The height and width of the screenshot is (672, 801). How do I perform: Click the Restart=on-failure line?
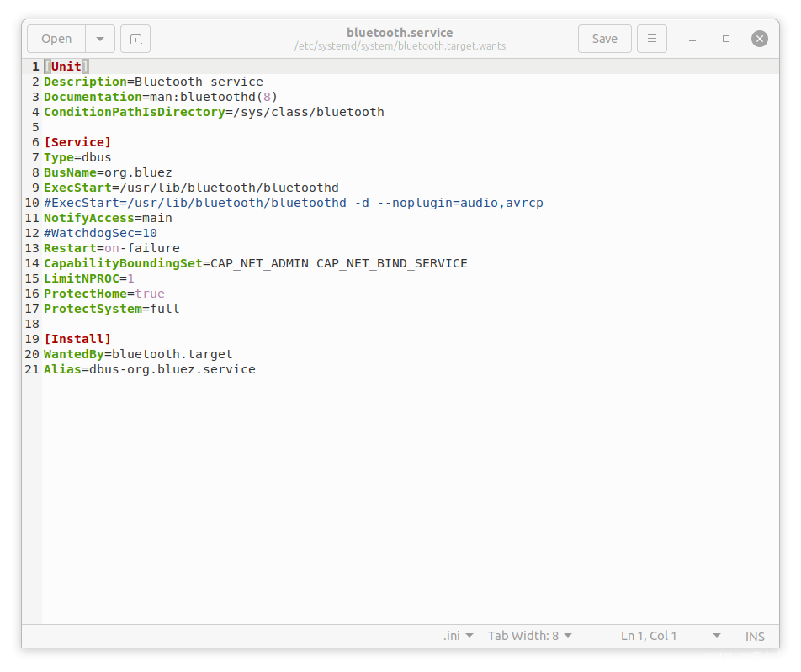[x=112, y=248]
